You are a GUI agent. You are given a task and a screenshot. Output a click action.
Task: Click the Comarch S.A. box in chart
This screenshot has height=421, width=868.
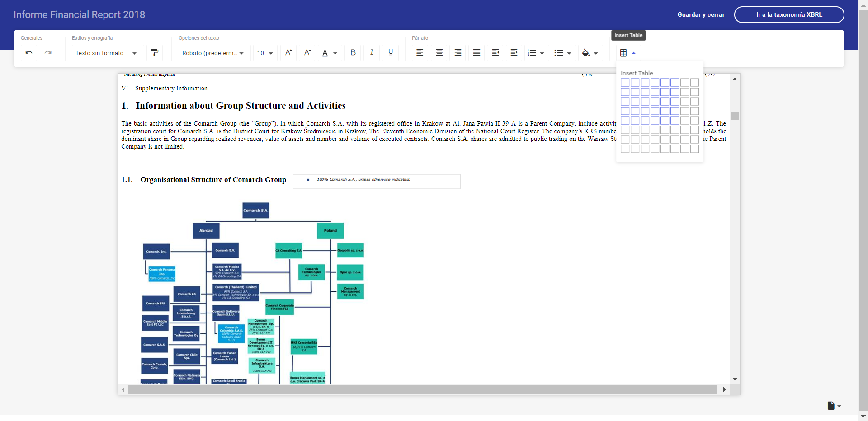point(256,210)
